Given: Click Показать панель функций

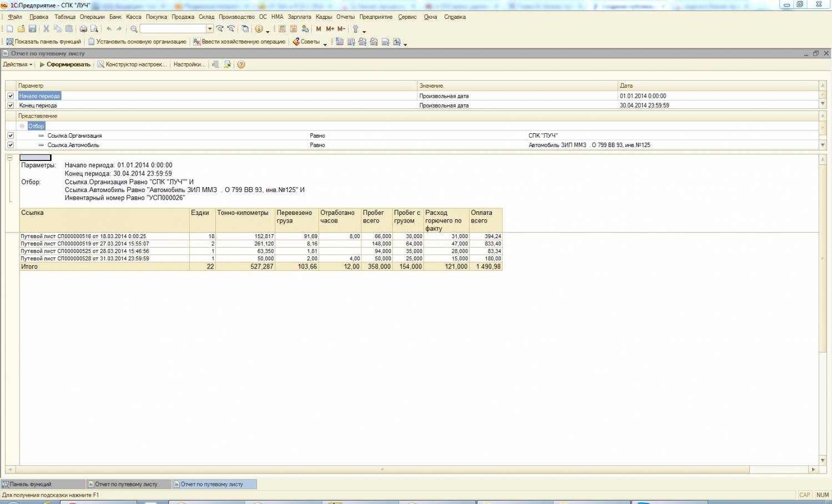Looking at the screenshot, I should pyautogui.click(x=43, y=42).
